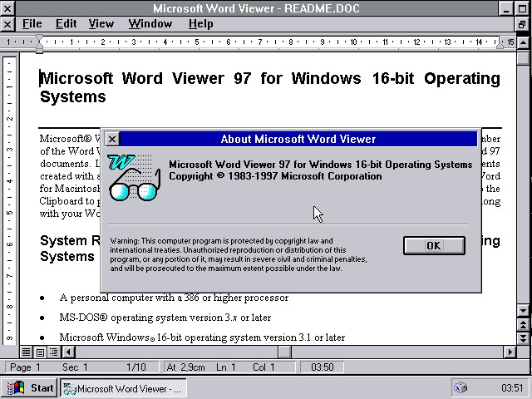Viewport: 532px width, 399px height.
Task: Click the document heading "Microsoft Word Viewer 97"
Action: point(145,78)
